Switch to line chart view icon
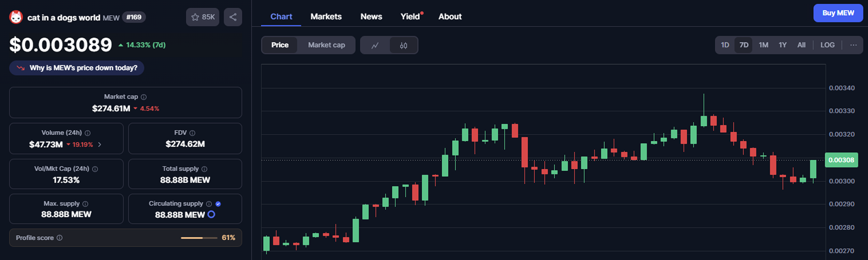This screenshot has width=868, height=260. pos(375,45)
